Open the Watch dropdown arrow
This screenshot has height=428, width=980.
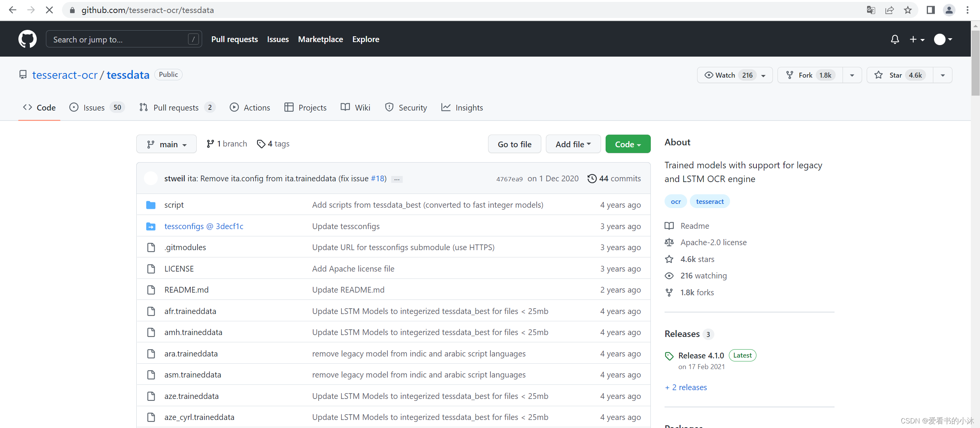point(763,75)
